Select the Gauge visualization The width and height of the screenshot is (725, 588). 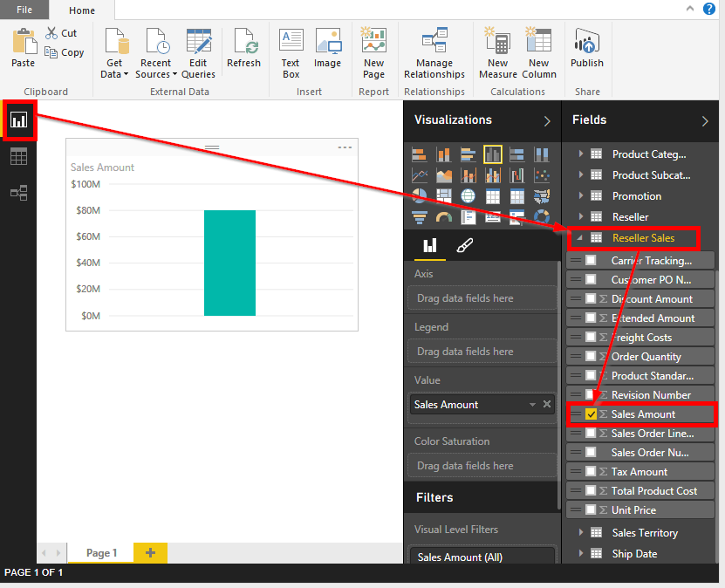(x=443, y=217)
